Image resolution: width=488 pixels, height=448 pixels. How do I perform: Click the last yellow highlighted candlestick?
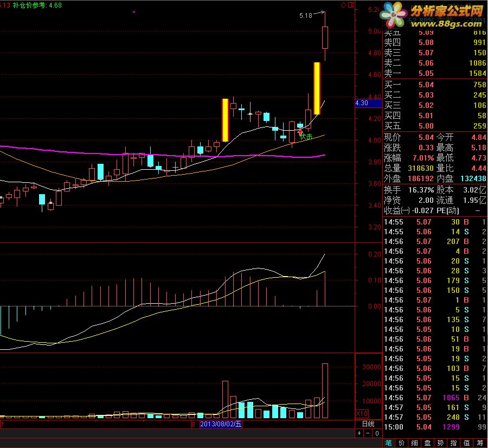coord(317,88)
